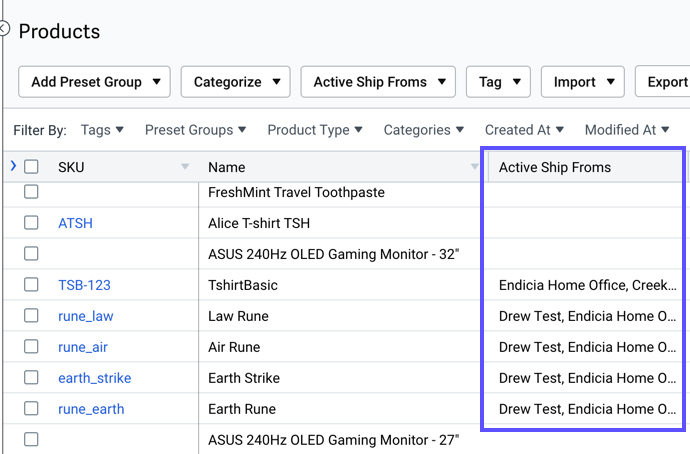
Task: Select checkbox for ASUS Monitor 32" row
Action: tap(31, 253)
